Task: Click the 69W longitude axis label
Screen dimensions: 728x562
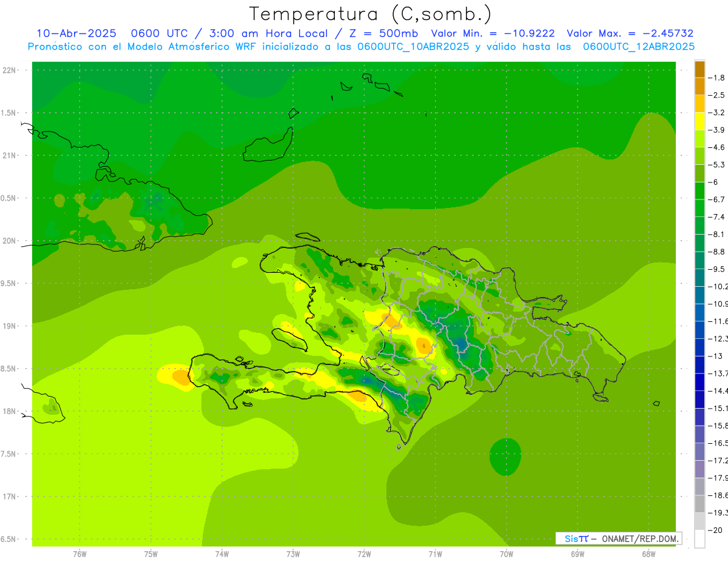Action: point(578,554)
